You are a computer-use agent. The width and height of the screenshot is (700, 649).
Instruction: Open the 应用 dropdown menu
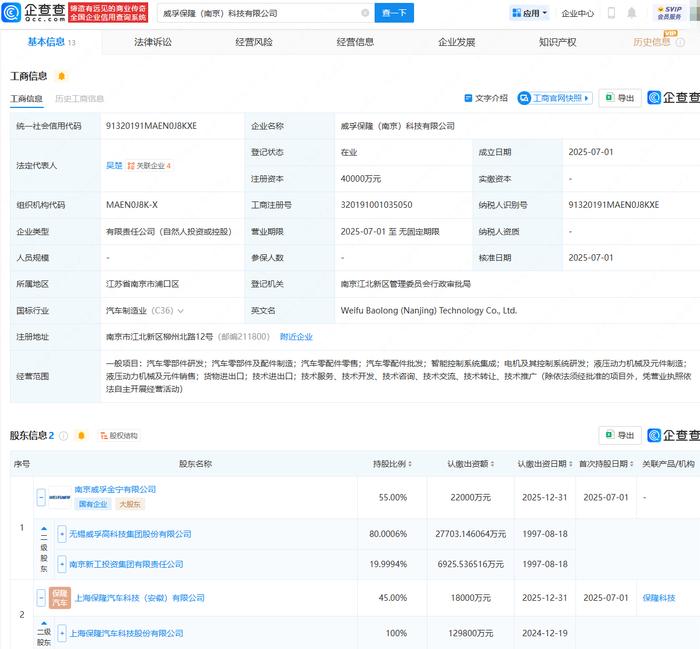[x=530, y=13]
